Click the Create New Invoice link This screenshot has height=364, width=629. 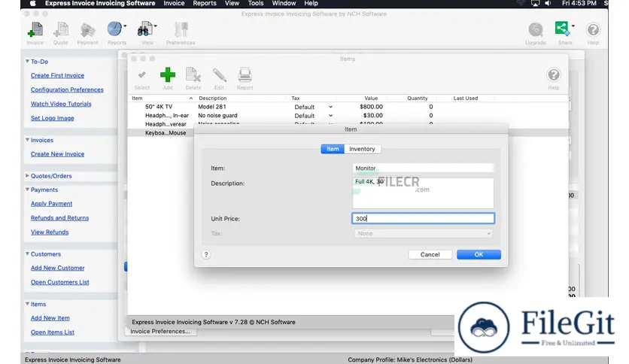57,154
